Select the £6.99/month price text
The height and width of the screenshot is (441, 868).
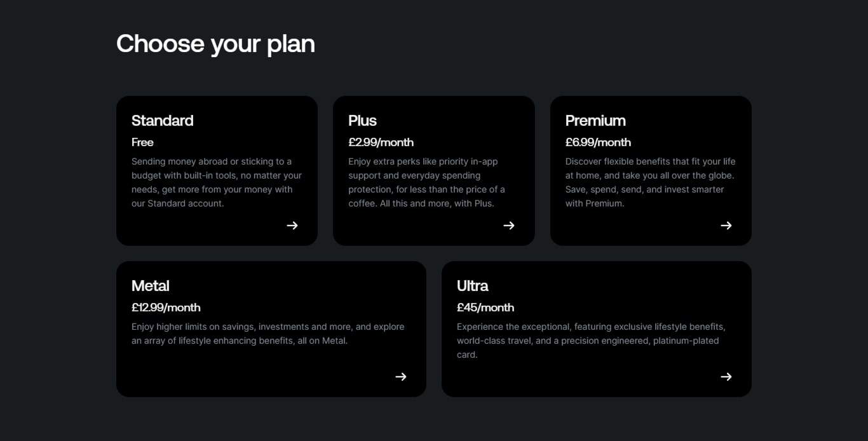598,142
